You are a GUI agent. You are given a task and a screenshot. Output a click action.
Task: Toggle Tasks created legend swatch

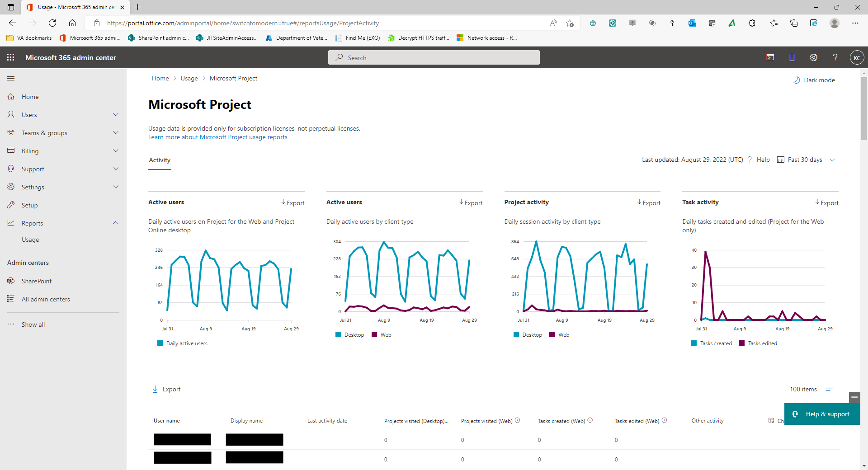pyautogui.click(x=694, y=343)
